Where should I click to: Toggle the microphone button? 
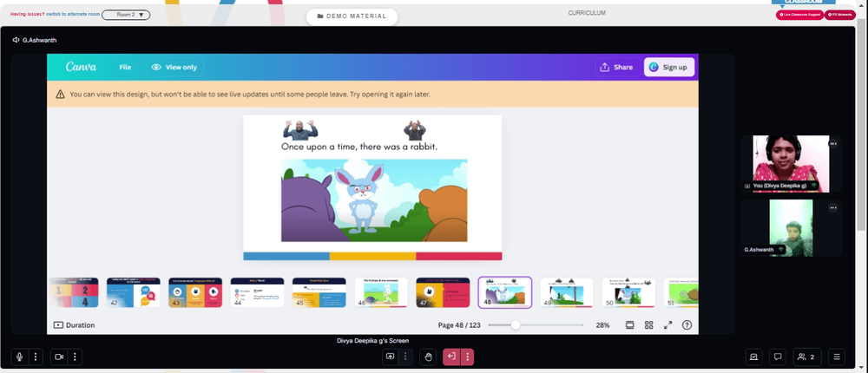(19, 357)
